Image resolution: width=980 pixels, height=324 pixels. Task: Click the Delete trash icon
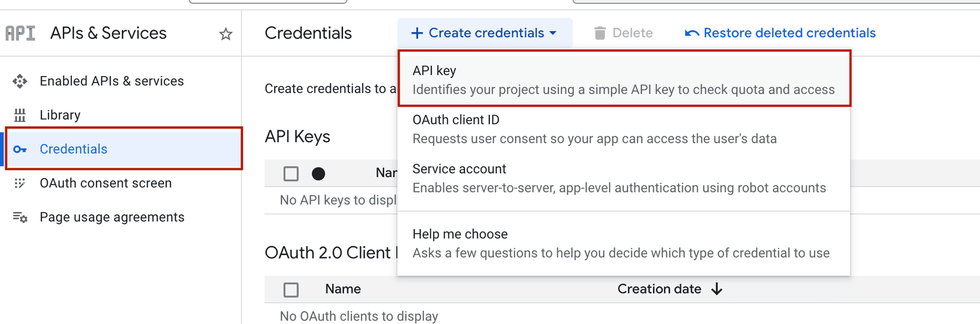click(600, 33)
